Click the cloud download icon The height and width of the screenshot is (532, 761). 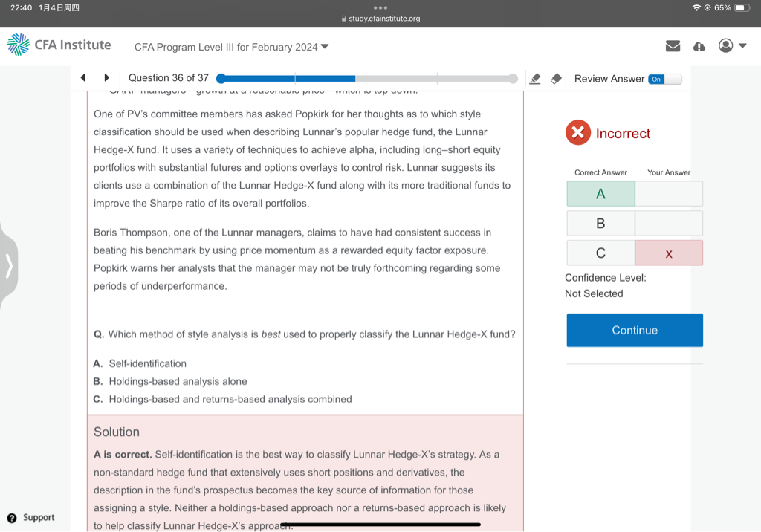pos(699,46)
